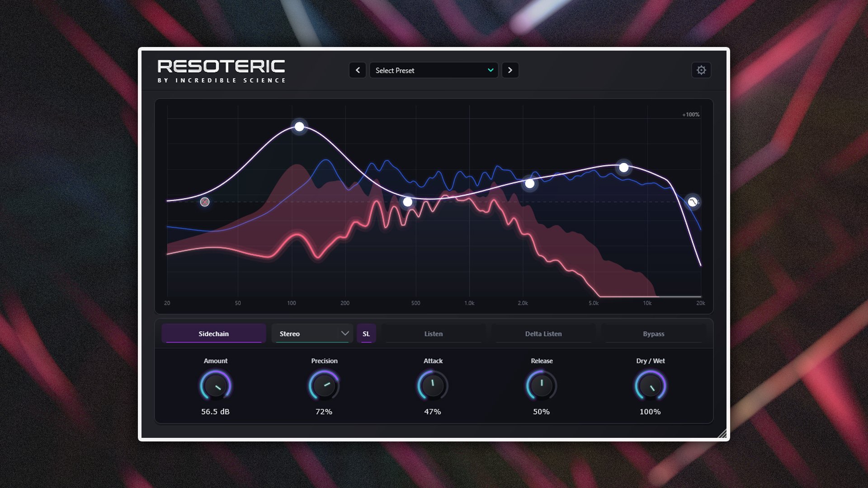This screenshot has width=868, height=488.
Task: Toggle the Sidechain button
Action: tap(213, 333)
